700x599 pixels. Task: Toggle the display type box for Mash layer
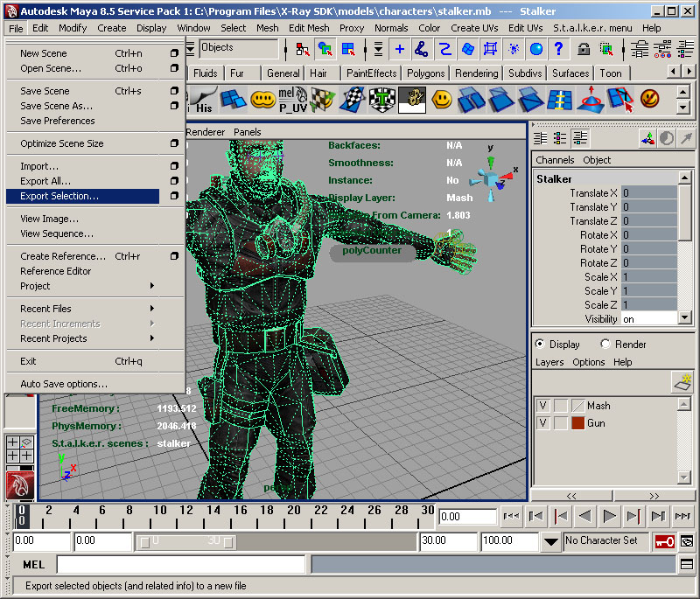[x=561, y=406]
